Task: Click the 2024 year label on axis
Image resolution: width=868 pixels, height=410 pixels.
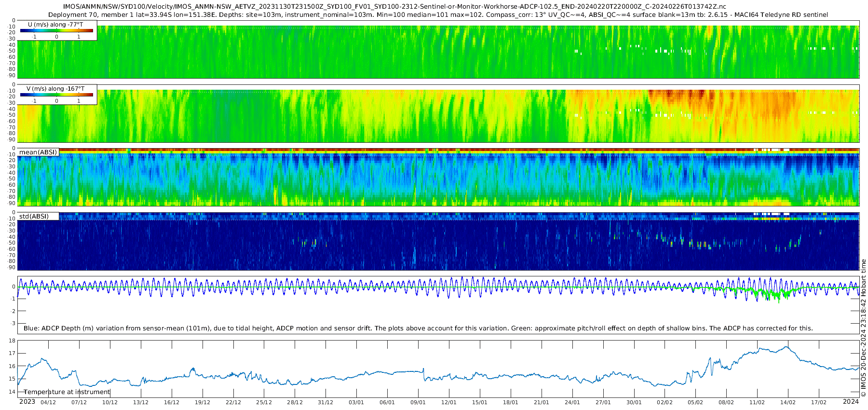Action: (x=851, y=402)
